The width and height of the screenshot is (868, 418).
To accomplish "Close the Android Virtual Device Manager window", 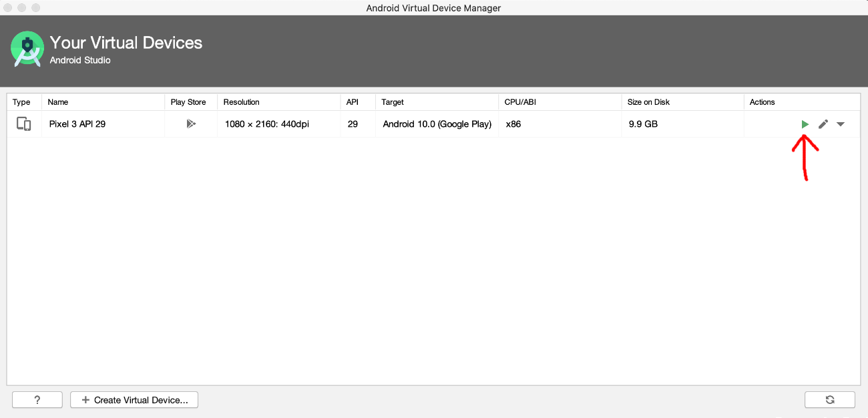I will tap(9, 8).
